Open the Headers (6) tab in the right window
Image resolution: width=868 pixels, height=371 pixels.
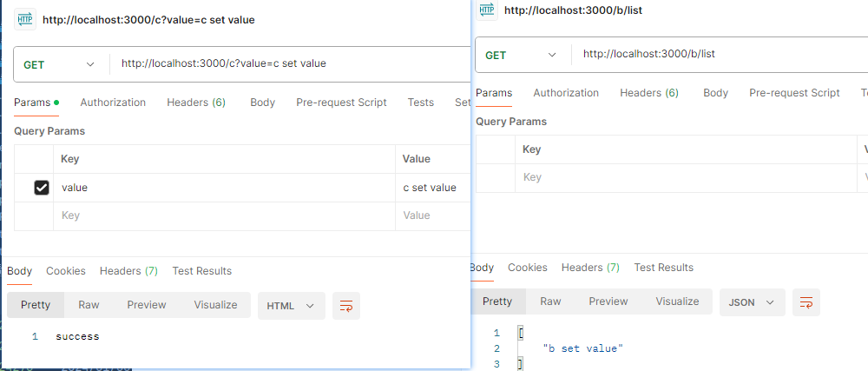[x=648, y=93]
